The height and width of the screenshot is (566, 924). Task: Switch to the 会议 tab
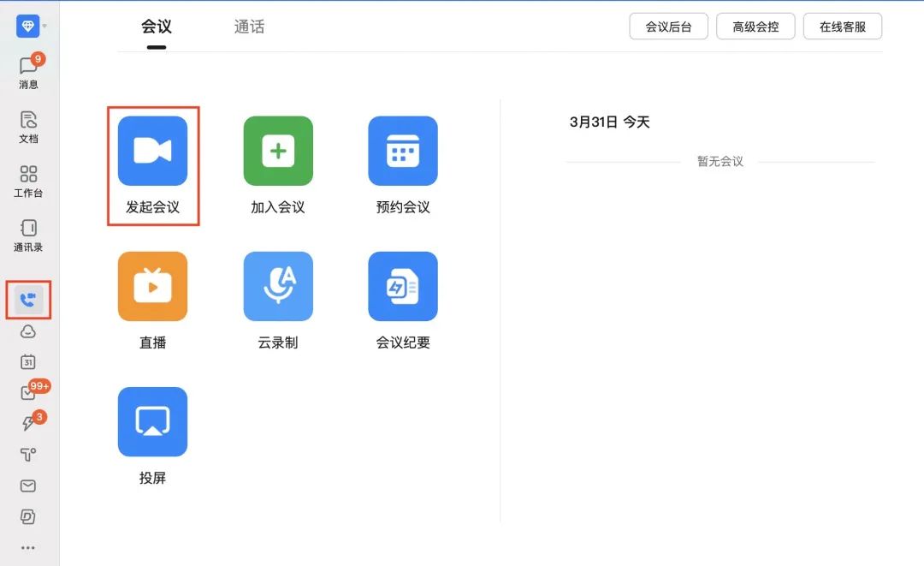tap(157, 27)
